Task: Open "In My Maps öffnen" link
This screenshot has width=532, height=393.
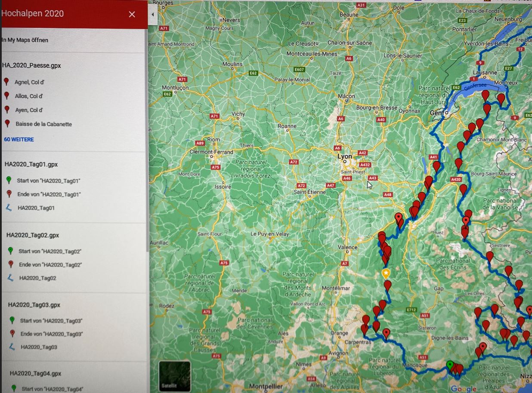Action: click(x=25, y=40)
